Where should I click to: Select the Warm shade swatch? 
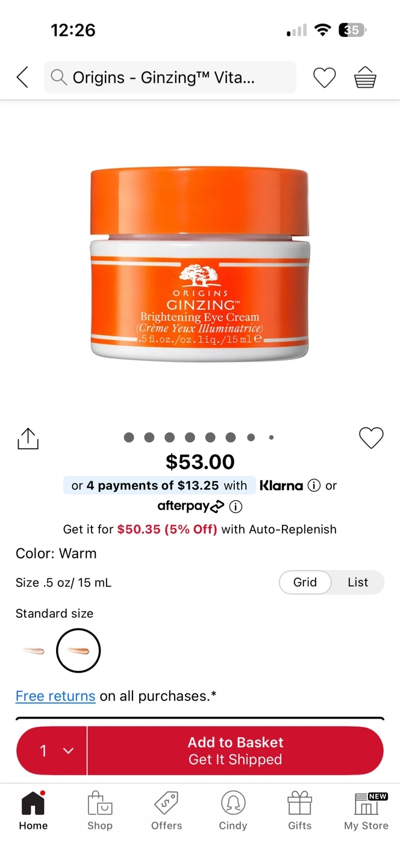point(78,650)
